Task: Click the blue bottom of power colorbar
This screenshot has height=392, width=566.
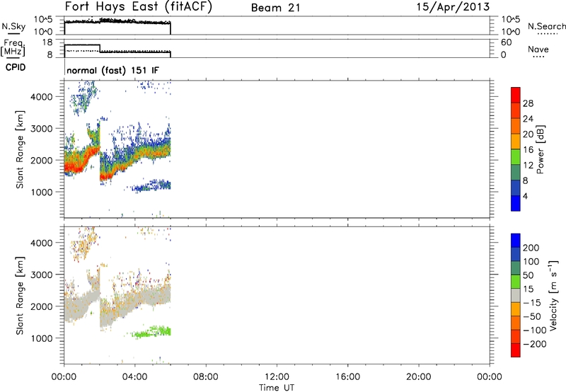Action: click(x=516, y=203)
